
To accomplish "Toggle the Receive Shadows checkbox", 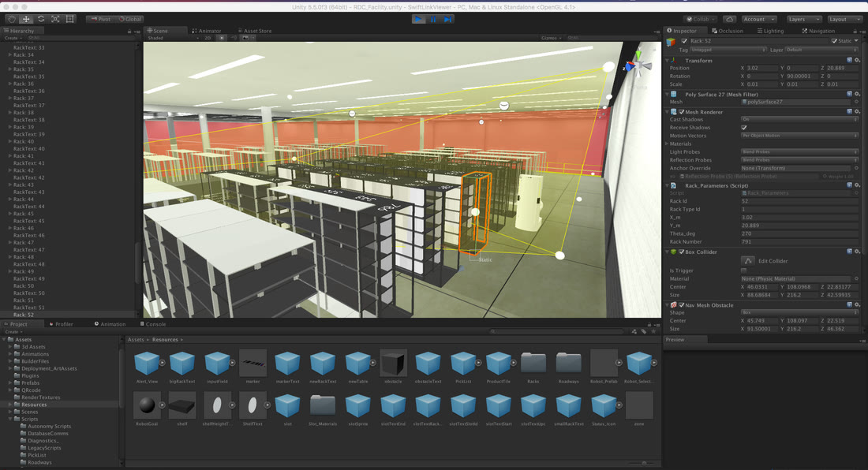I will [744, 128].
